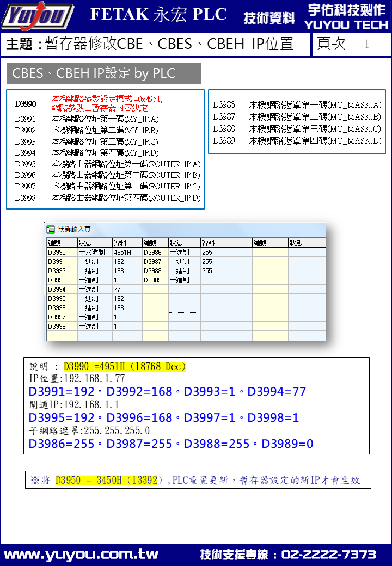Click the 狀態輸入頁 window title text
Viewport: 392px width, 566px height.
[74, 230]
